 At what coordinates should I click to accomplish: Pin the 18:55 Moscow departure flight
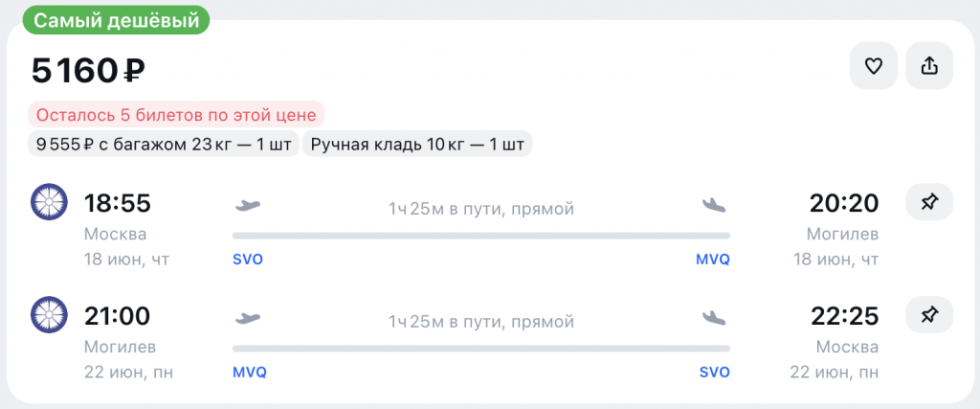[x=929, y=202]
